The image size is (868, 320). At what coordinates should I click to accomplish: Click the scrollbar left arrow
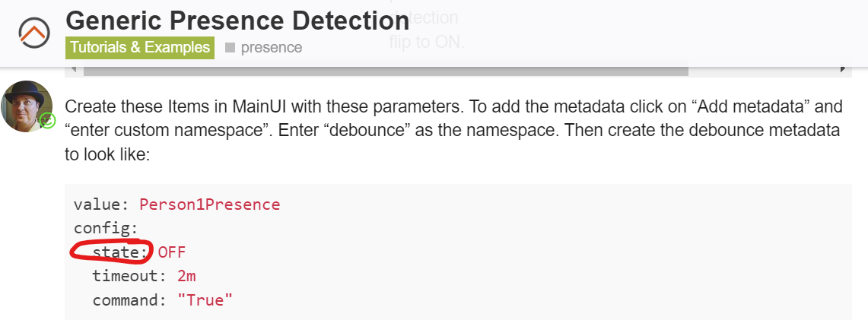pyautogui.click(x=73, y=70)
